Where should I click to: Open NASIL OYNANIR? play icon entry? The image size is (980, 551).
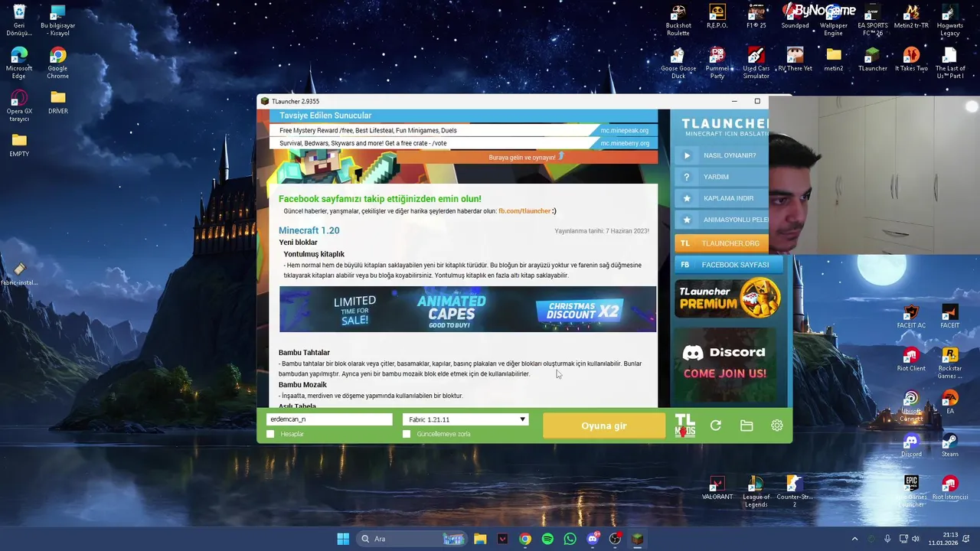[721, 155]
